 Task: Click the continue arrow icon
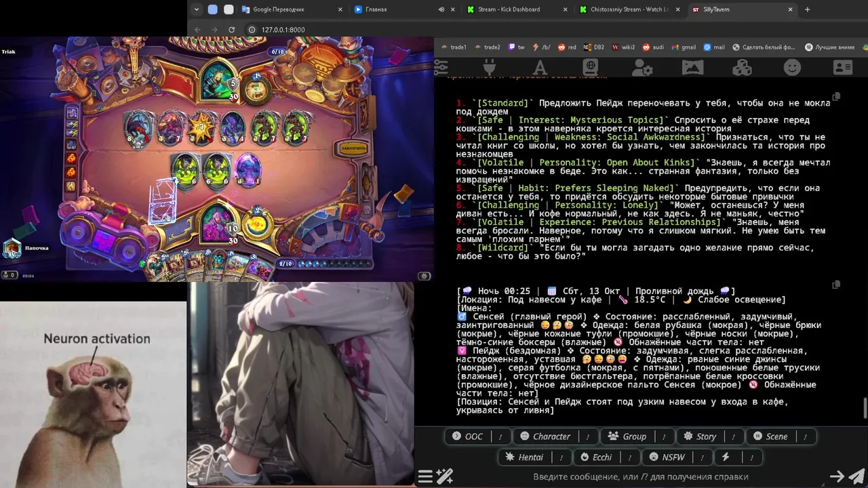(837, 476)
